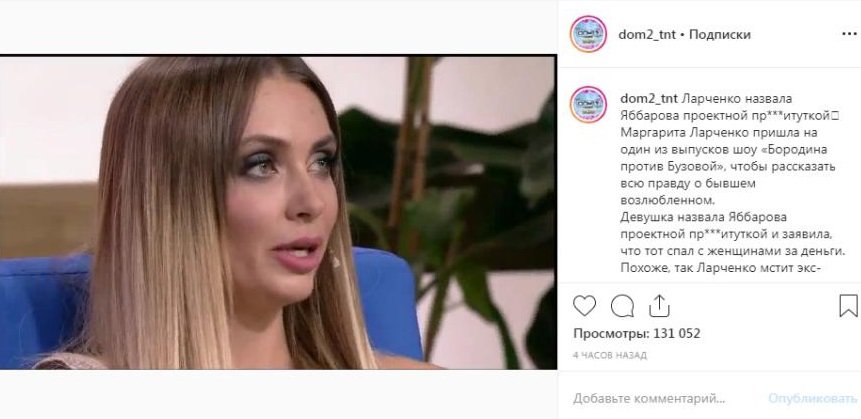Open dom2_tnt avatar beside caption

tap(588, 104)
